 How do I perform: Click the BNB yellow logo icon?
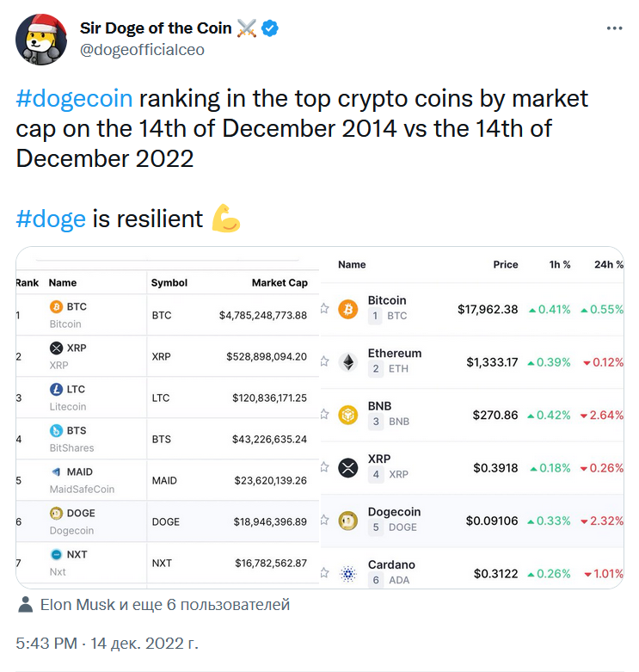coord(348,415)
